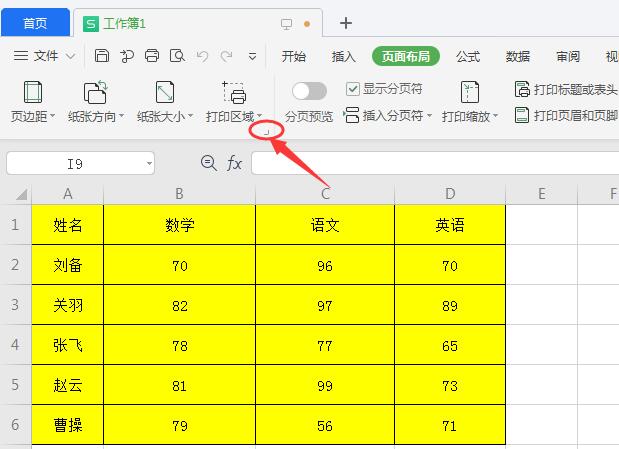The height and width of the screenshot is (449, 619).
Task: Toggle the 分页预览 switch
Action: click(x=310, y=91)
